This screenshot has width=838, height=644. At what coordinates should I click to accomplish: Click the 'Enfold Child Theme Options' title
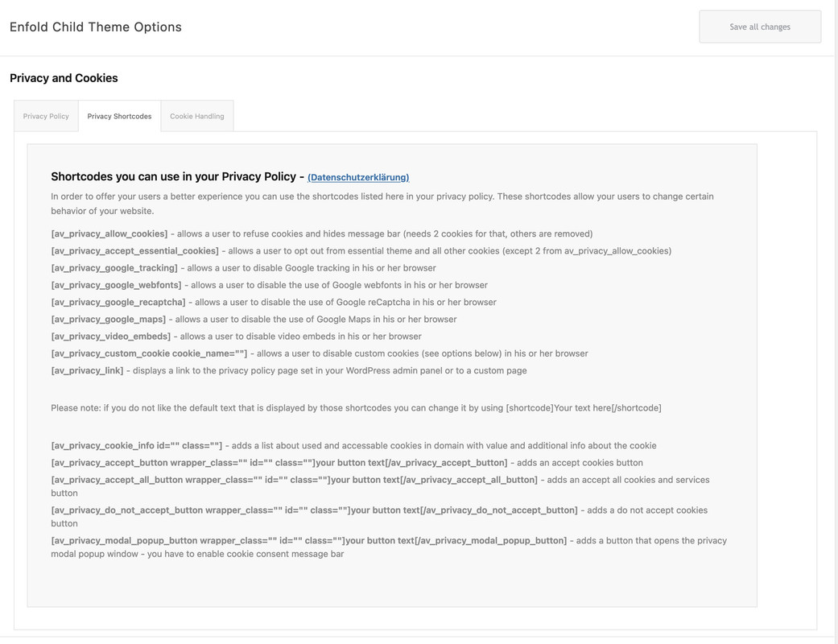(96, 27)
